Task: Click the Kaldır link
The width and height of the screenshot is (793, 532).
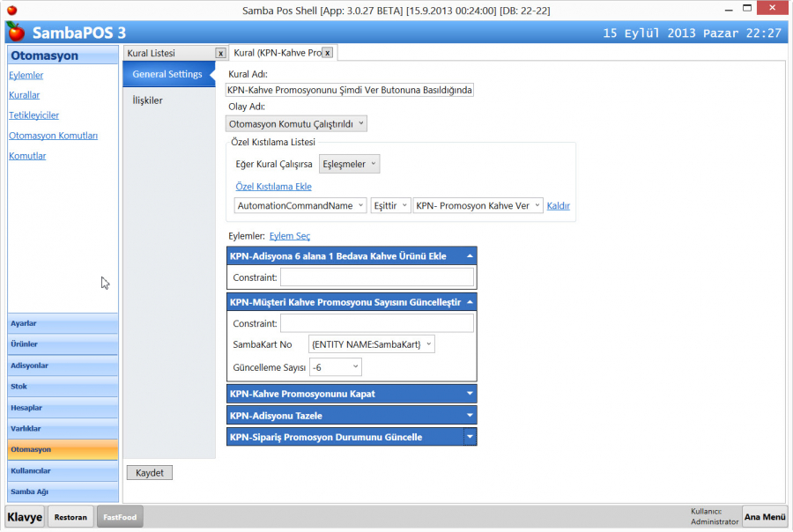Action: [559, 206]
